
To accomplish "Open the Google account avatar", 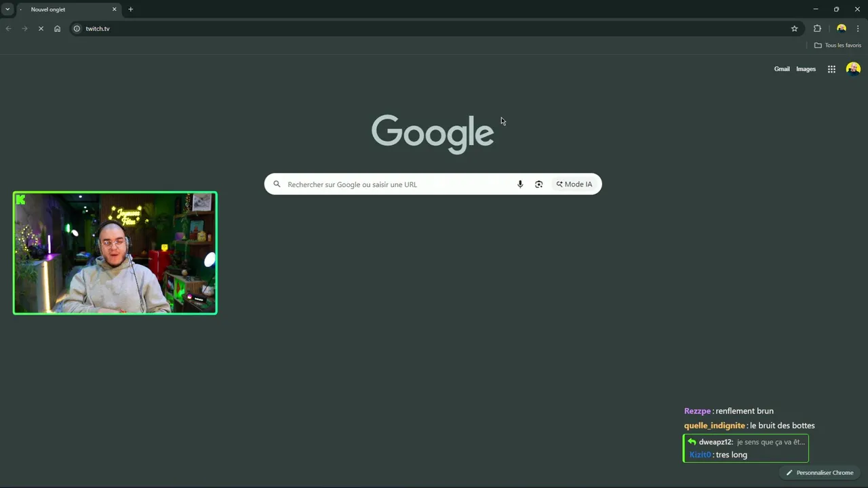I will (853, 68).
